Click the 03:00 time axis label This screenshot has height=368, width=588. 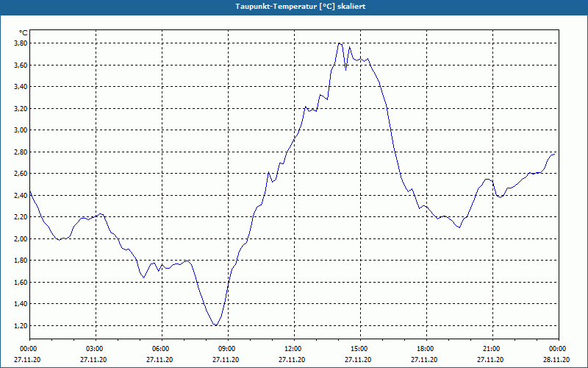point(96,349)
